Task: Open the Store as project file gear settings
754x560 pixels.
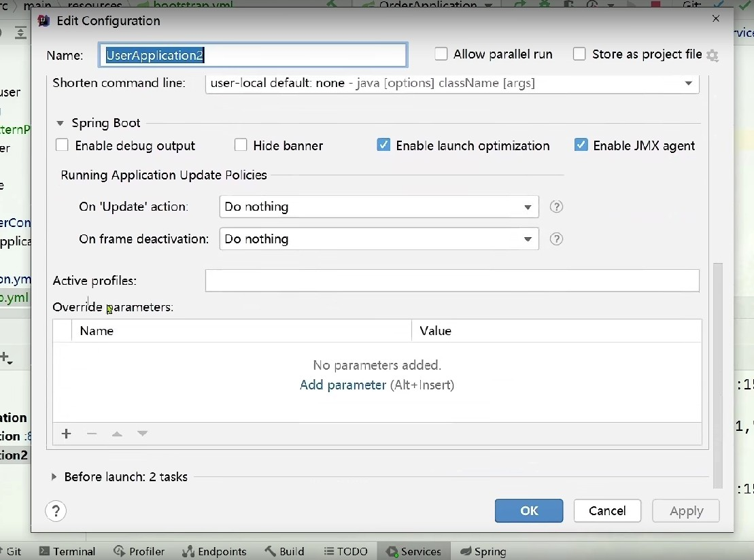Action: [713, 56]
